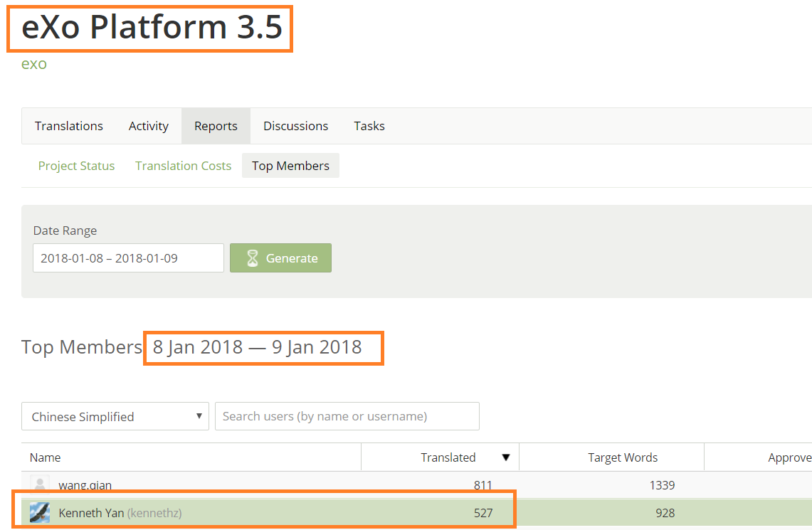Screen dimensions: 812x530
Task: Click the exo organization link
Action: 34,63
